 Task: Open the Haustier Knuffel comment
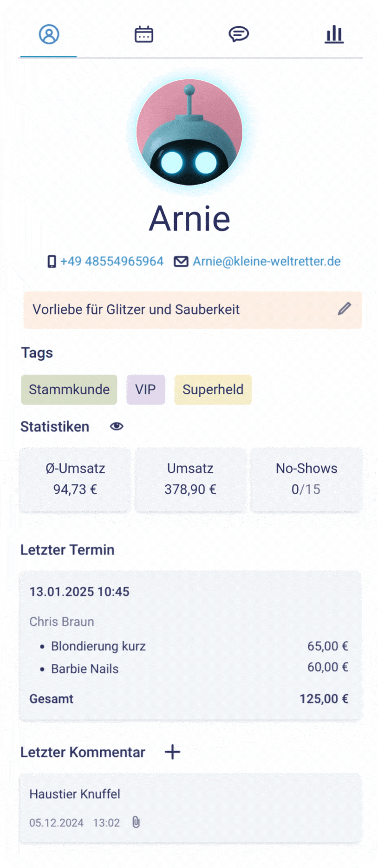click(x=189, y=808)
